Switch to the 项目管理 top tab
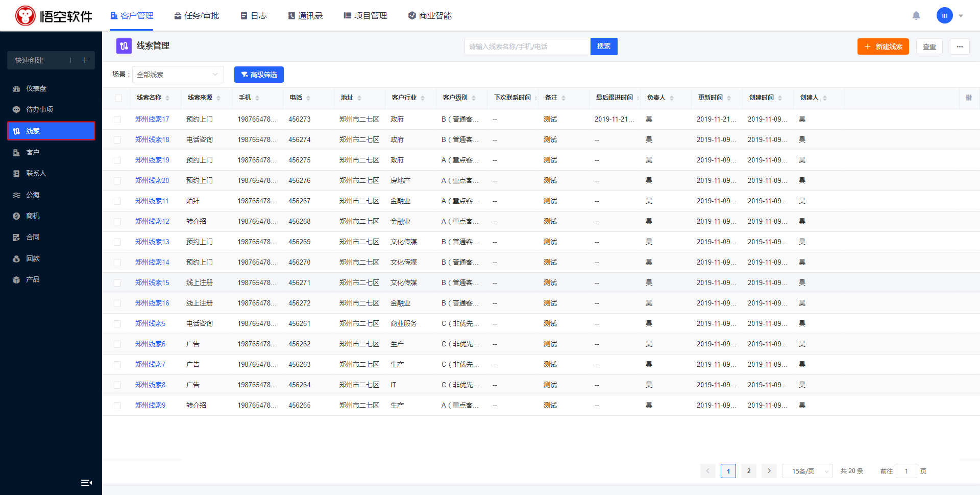Screen dimensions: 980x495 tap(365, 16)
